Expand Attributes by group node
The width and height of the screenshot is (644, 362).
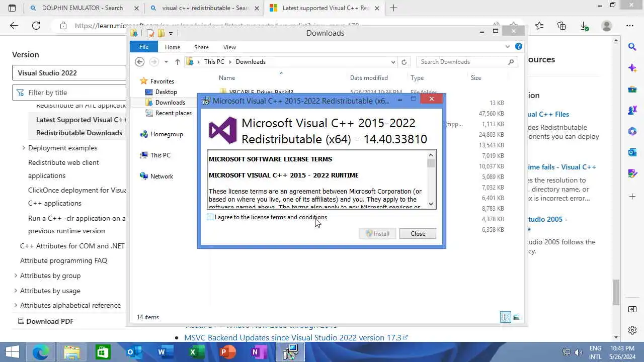pos(16,276)
